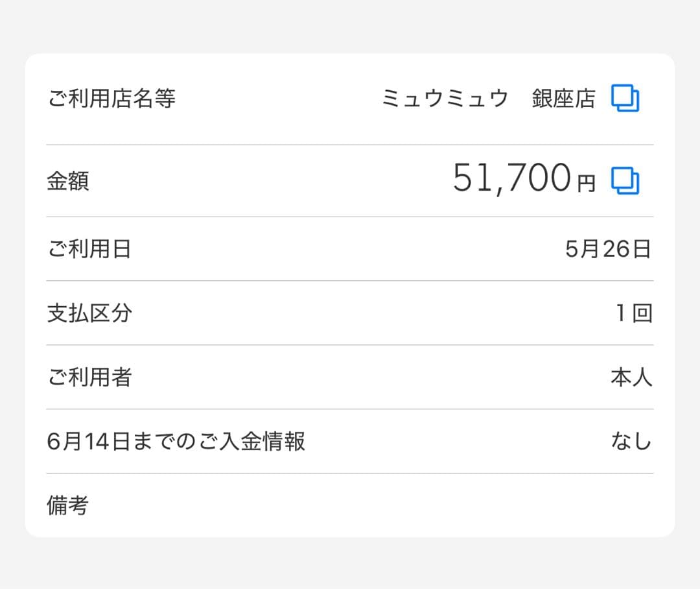Click the 備考 remarks label
Viewport: 700px width, 589px height.
point(68,505)
